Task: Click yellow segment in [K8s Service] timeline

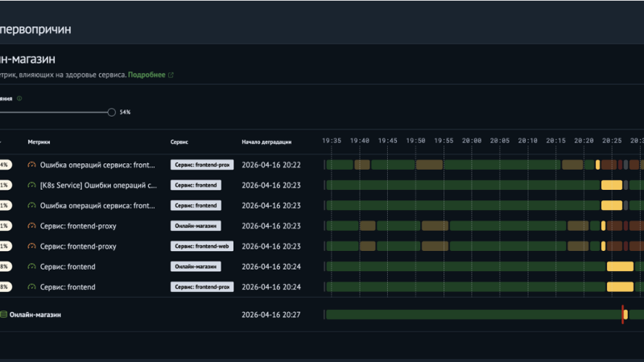Action: [x=612, y=185]
